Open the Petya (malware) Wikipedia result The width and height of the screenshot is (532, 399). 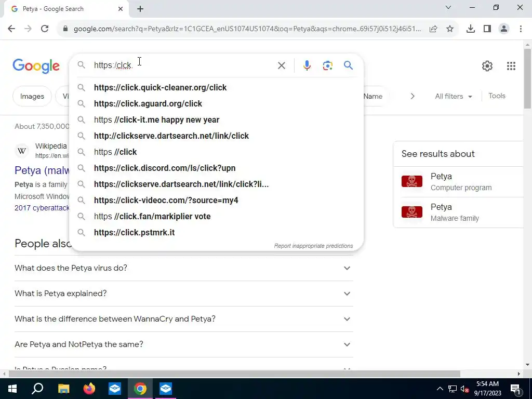point(42,170)
